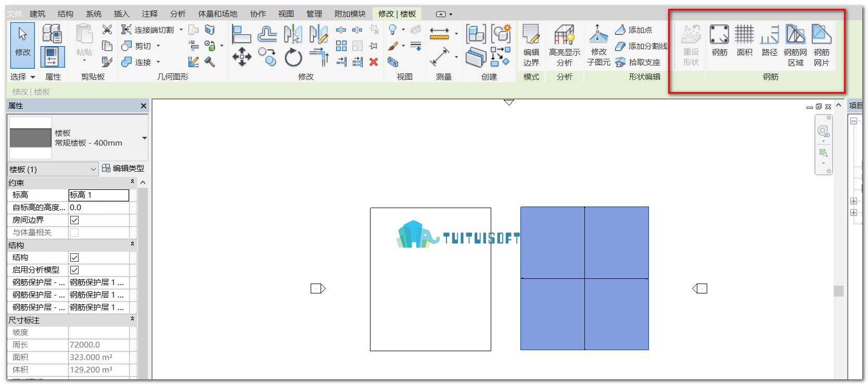Viewport: 868px width, 385px height.
Task: Collapse the 尺寸标注 properties group
Action: pos(132,319)
